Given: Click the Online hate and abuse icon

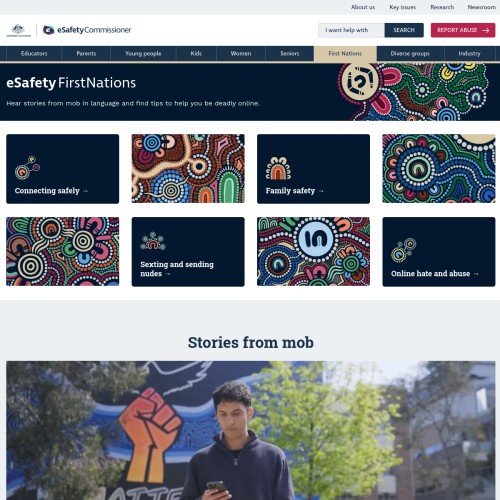Looking at the screenshot, I should tap(403, 250).
